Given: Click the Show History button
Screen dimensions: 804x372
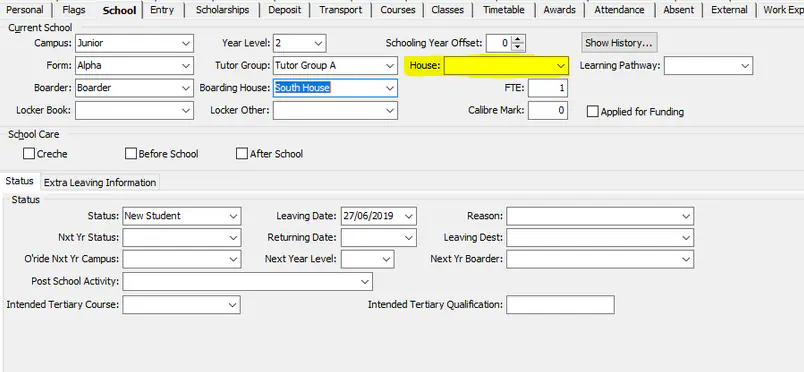Looking at the screenshot, I should pyautogui.click(x=619, y=43).
